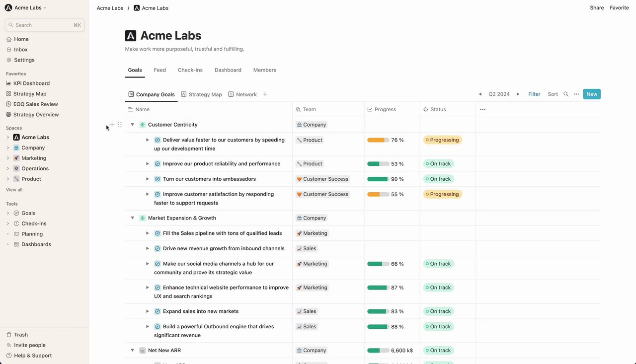Switch to the Check-ins tab
The width and height of the screenshot is (636, 364).
point(190,70)
